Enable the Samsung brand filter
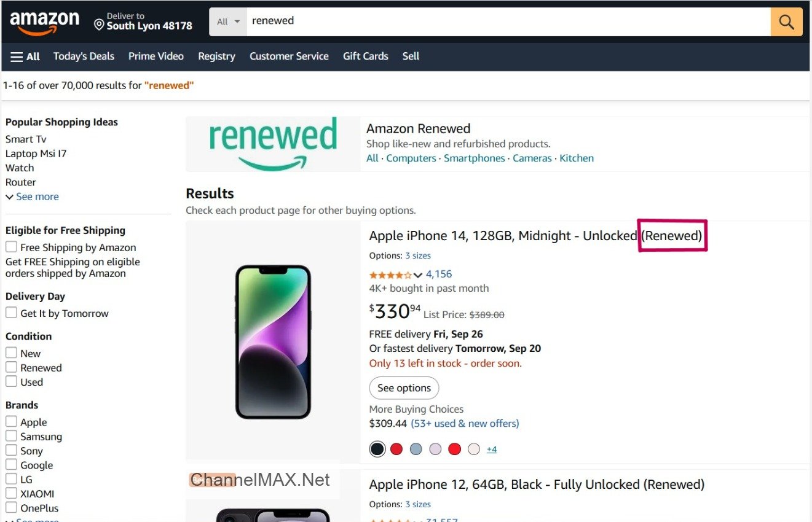Screen dimensions: 812x522 pyautogui.click(x=10, y=436)
